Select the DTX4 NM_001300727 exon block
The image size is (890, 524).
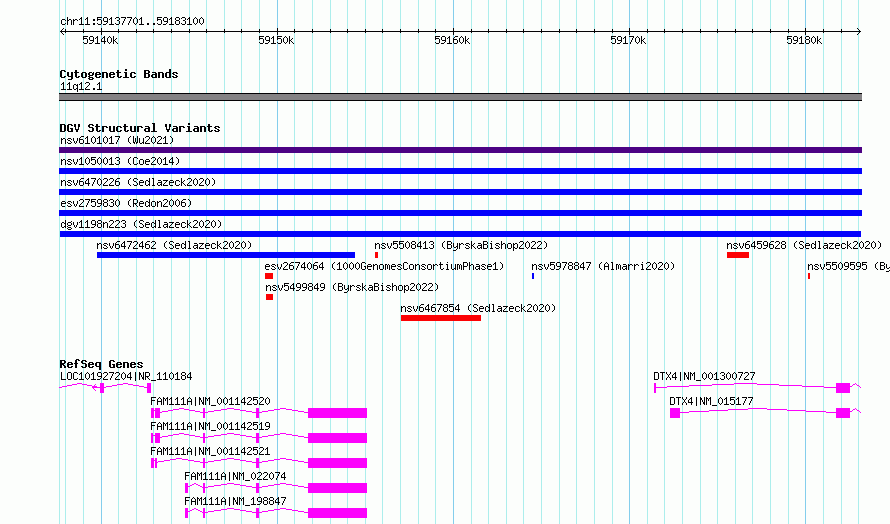coord(843,388)
